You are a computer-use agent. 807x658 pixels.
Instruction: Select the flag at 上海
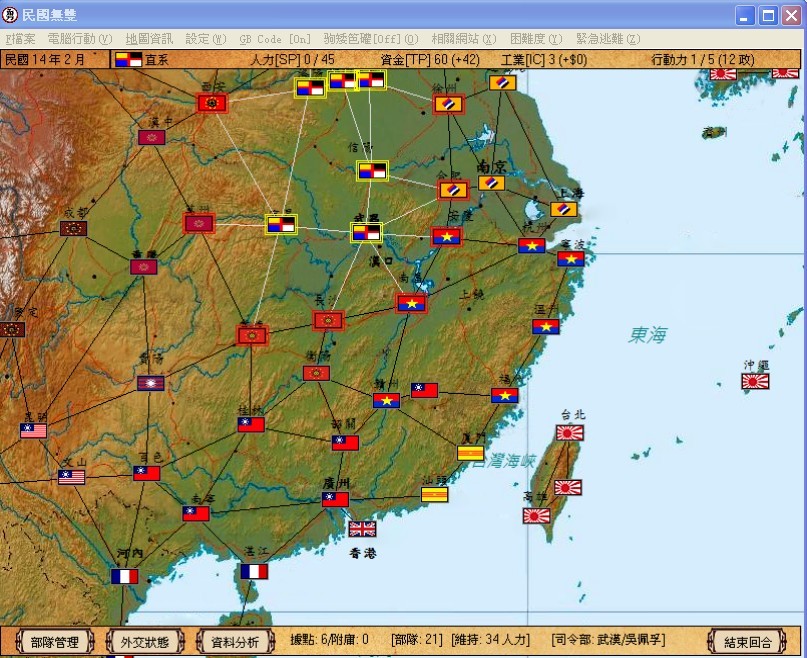point(564,209)
